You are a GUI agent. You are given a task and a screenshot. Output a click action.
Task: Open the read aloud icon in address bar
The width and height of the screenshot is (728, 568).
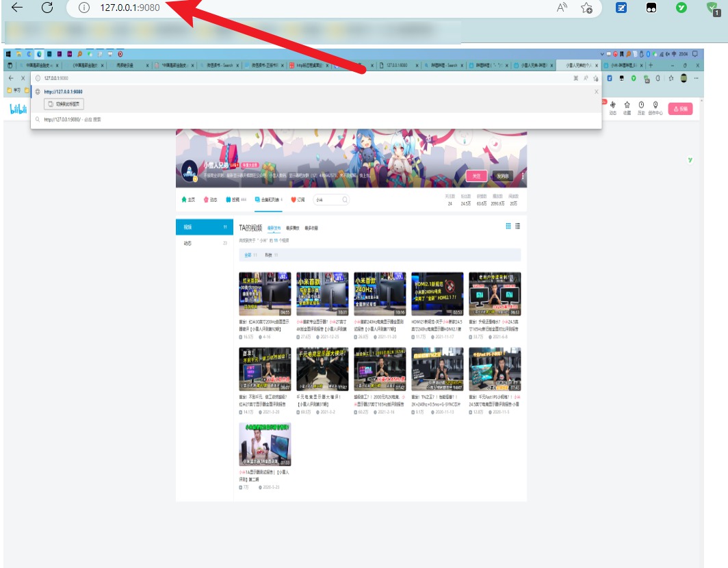point(562,8)
